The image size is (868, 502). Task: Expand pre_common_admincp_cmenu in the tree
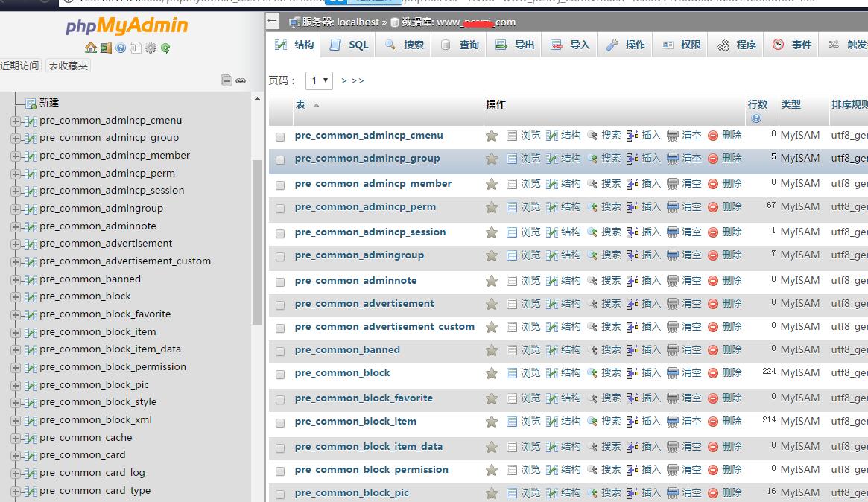(16, 121)
